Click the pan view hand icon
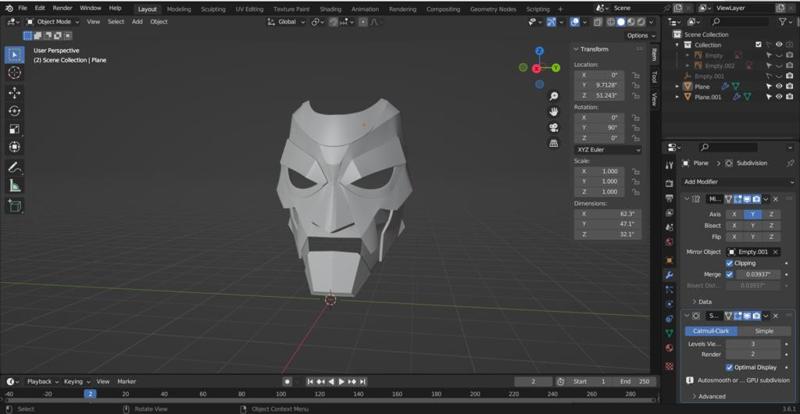 point(554,111)
